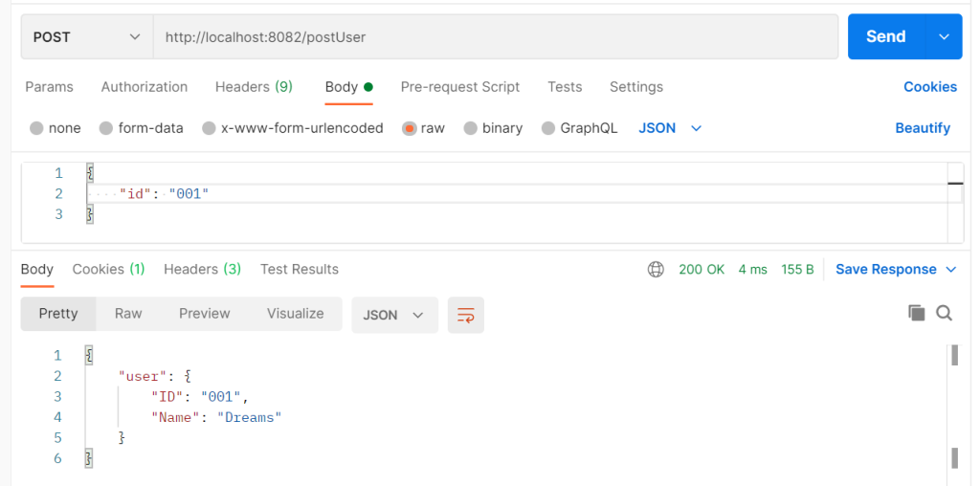This screenshot has height=486, width=980.
Task: Select the form-data radio option
Action: click(x=106, y=128)
